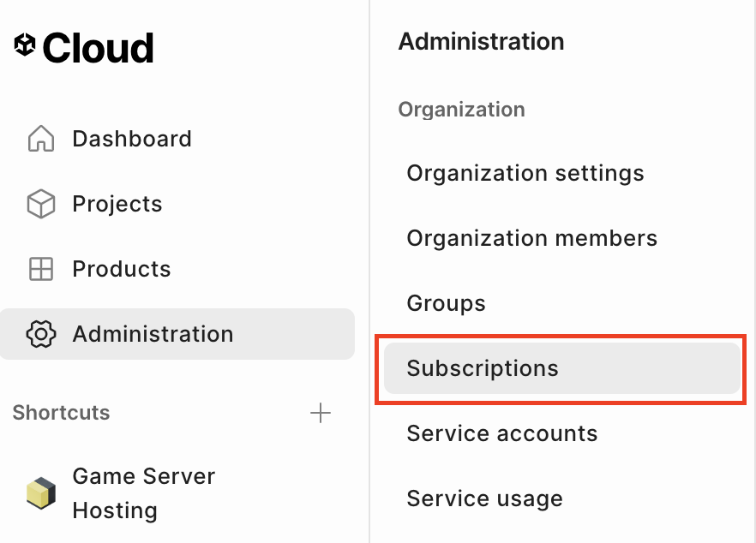This screenshot has width=756, height=543.
Task: Click the Projects cube icon
Action: pos(41,204)
